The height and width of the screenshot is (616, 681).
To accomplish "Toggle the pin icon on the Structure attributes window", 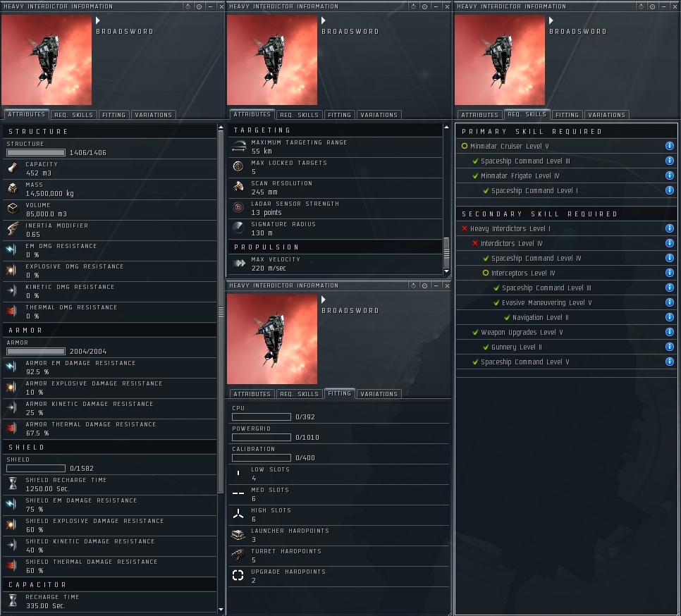I will [x=188, y=6].
